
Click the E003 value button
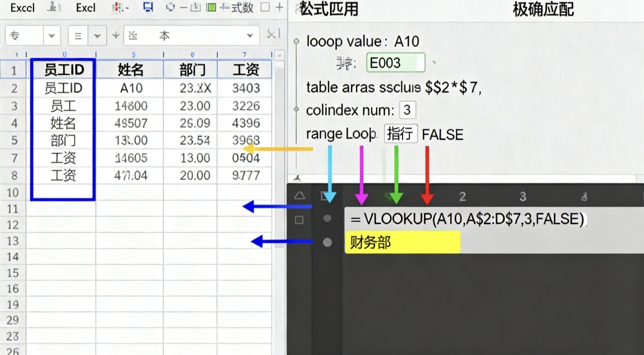[x=396, y=62]
